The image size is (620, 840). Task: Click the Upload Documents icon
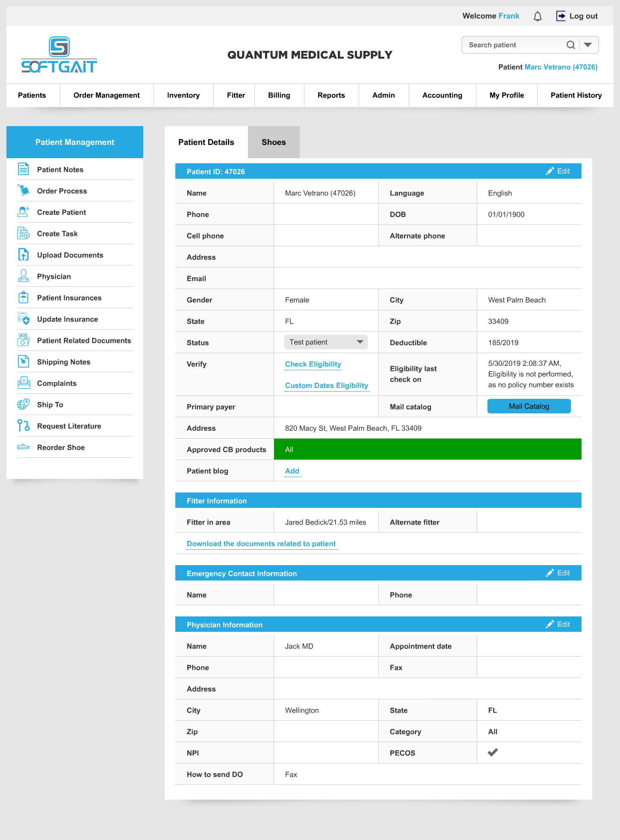24,254
